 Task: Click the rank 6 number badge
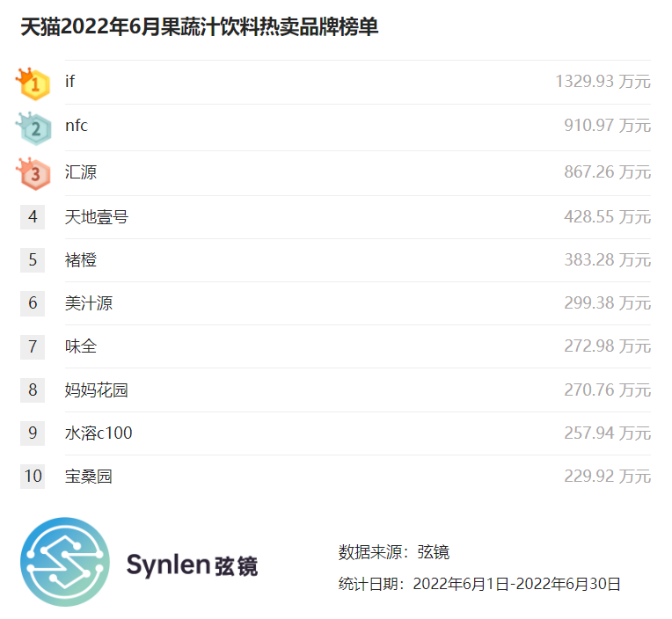[33, 303]
